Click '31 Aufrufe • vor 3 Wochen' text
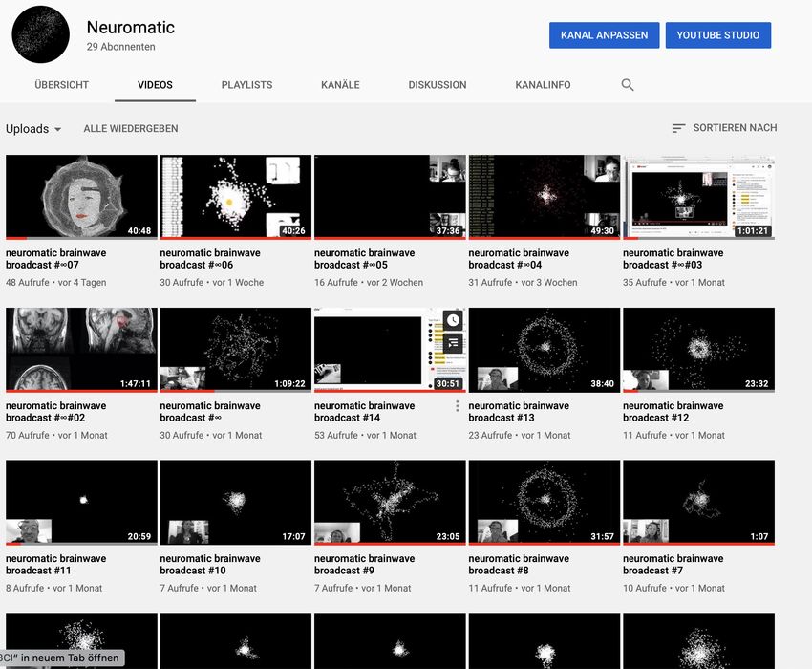 pyautogui.click(x=524, y=283)
